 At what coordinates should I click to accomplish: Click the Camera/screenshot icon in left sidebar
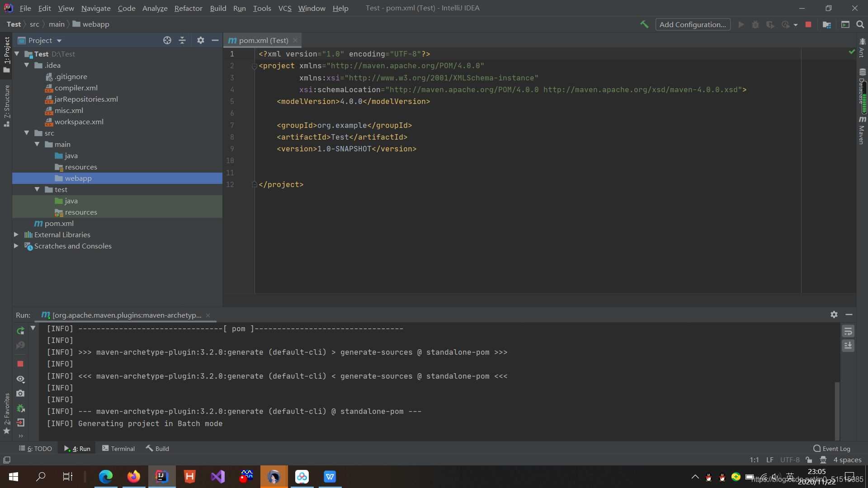coord(20,394)
